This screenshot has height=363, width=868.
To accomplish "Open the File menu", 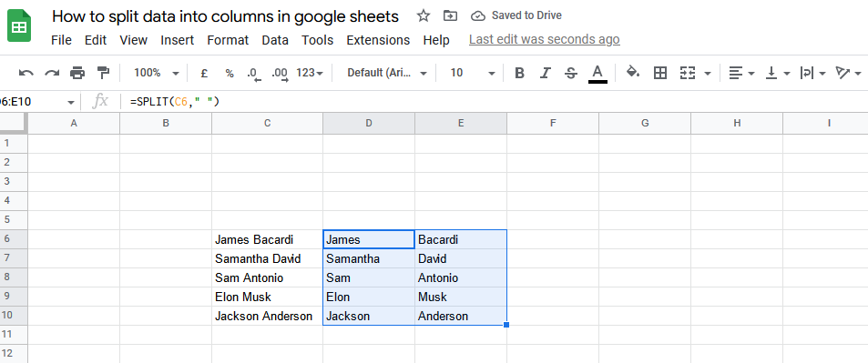I will pos(61,40).
